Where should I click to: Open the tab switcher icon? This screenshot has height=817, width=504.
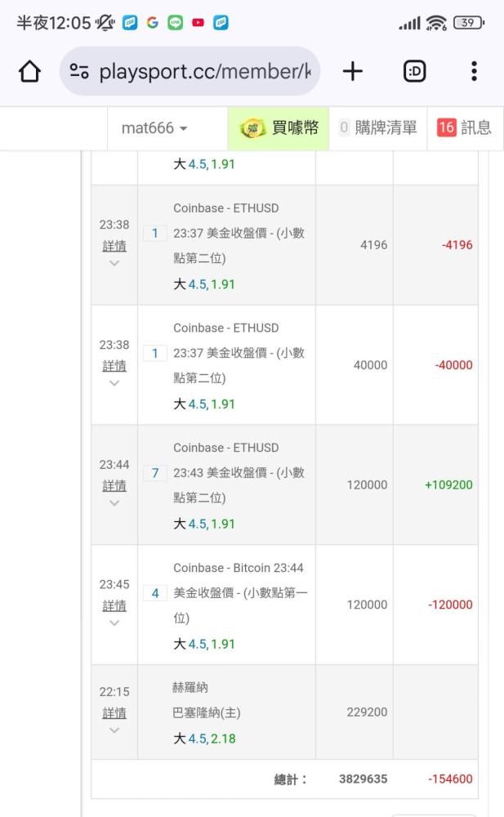click(414, 72)
